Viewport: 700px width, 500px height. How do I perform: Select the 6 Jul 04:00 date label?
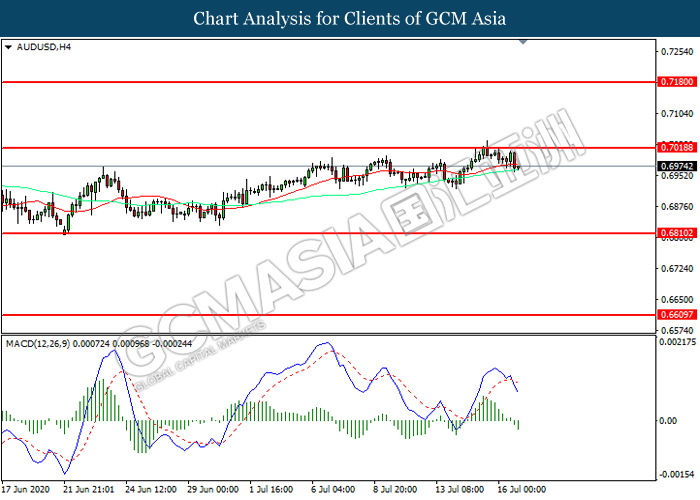pos(333,491)
